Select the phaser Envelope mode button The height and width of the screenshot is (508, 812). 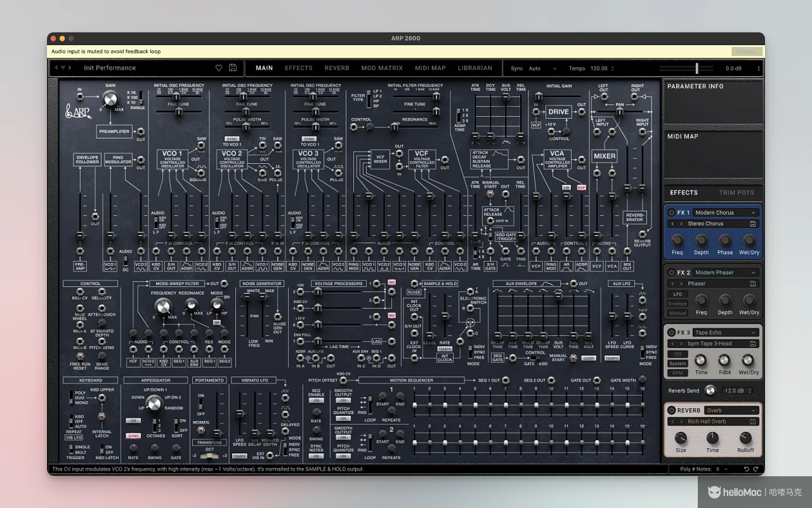click(x=678, y=304)
